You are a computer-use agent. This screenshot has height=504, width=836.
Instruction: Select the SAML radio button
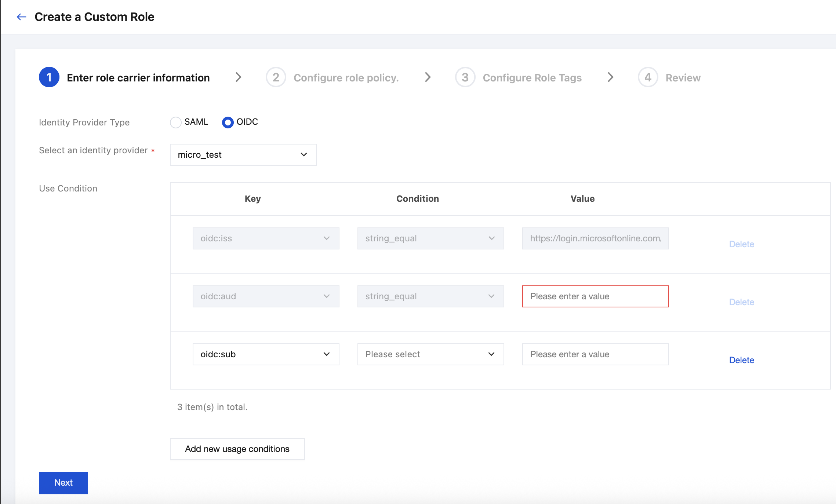coord(176,122)
